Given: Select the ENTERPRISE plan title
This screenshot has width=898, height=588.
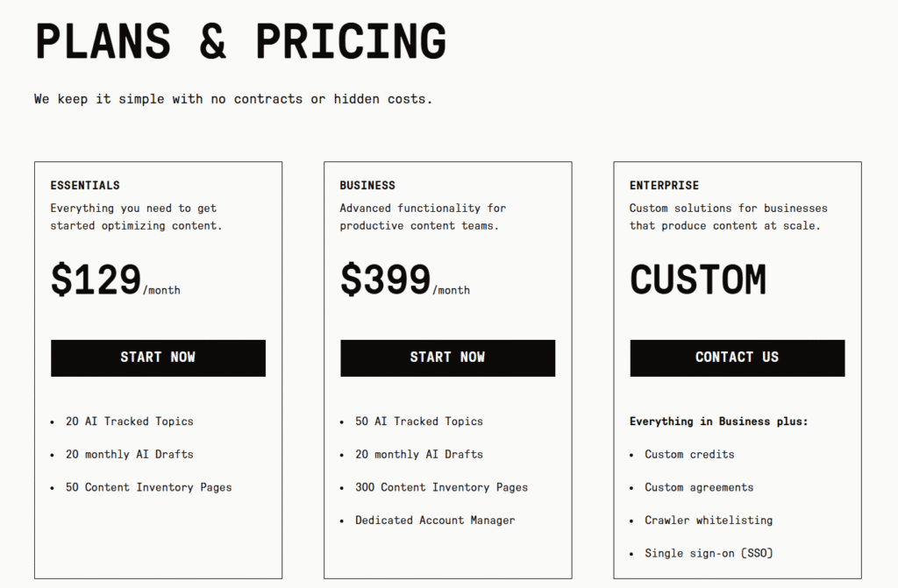Looking at the screenshot, I should coord(664,186).
